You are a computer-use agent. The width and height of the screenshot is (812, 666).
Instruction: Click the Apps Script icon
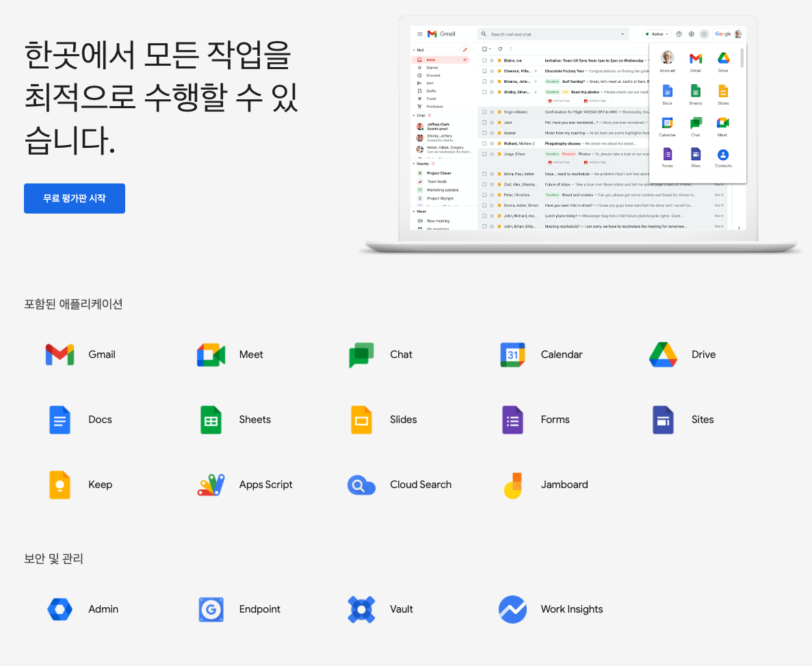point(211,485)
